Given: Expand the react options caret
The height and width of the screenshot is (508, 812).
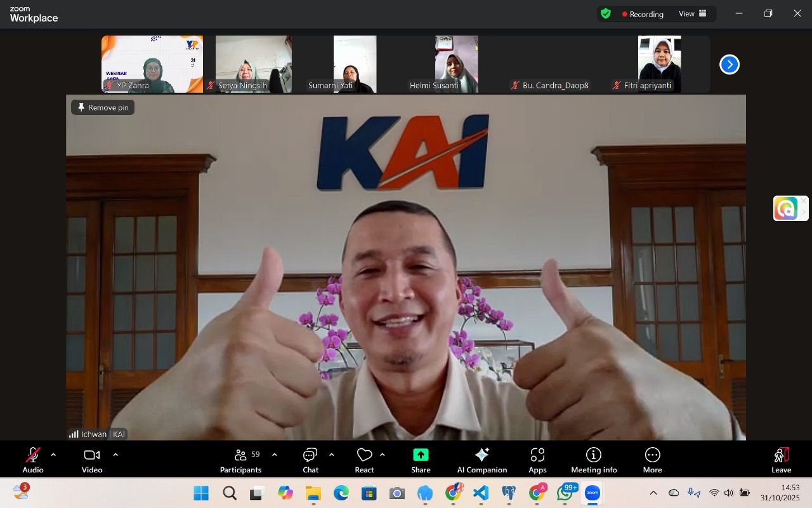Looking at the screenshot, I should (382, 455).
